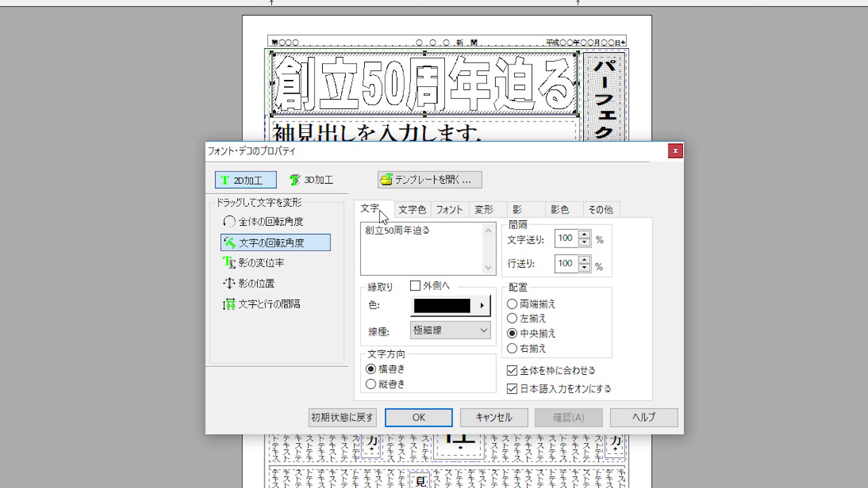The height and width of the screenshot is (488, 868).
Task: Select 全体の回転角度 rotate tool
Action: click(229, 222)
